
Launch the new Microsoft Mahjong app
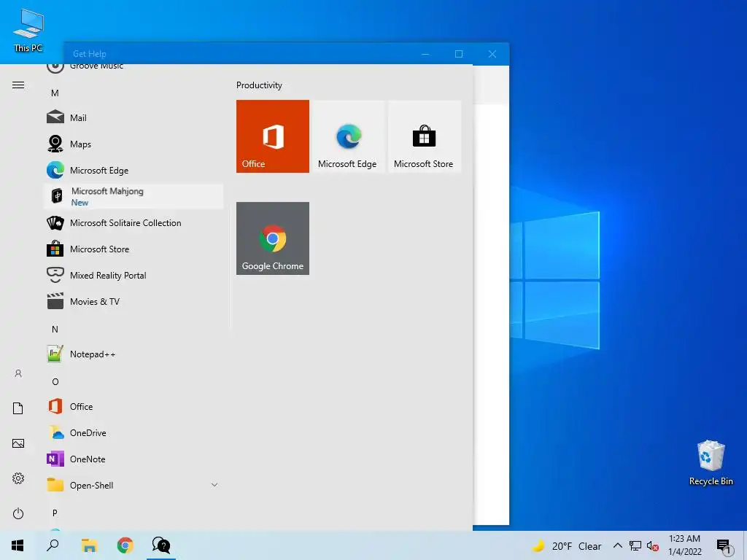click(133, 196)
